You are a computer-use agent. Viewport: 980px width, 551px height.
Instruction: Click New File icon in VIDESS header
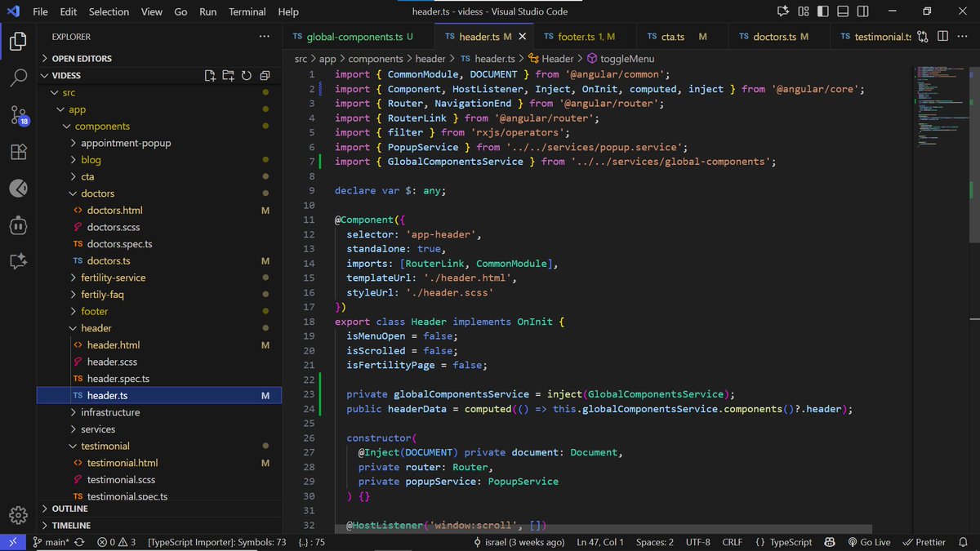pos(210,75)
